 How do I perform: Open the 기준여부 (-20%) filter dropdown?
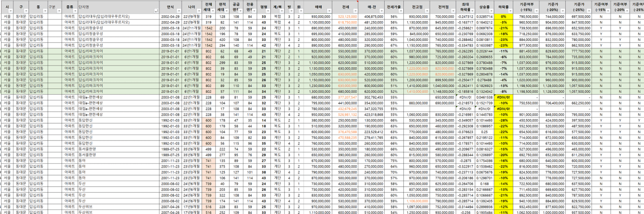[626, 11]
